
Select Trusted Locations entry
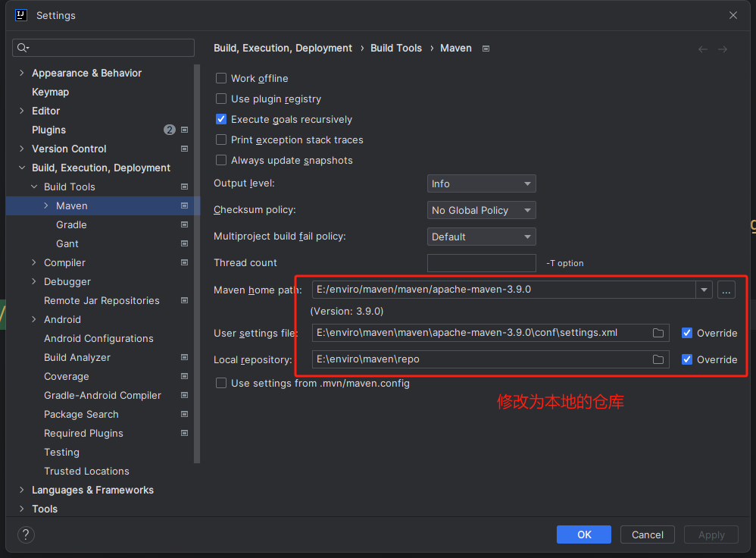point(86,471)
